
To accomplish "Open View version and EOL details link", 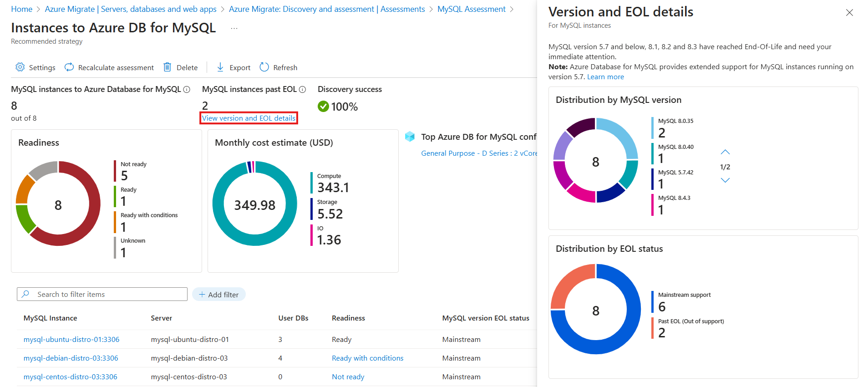I will click(x=249, y=118).
